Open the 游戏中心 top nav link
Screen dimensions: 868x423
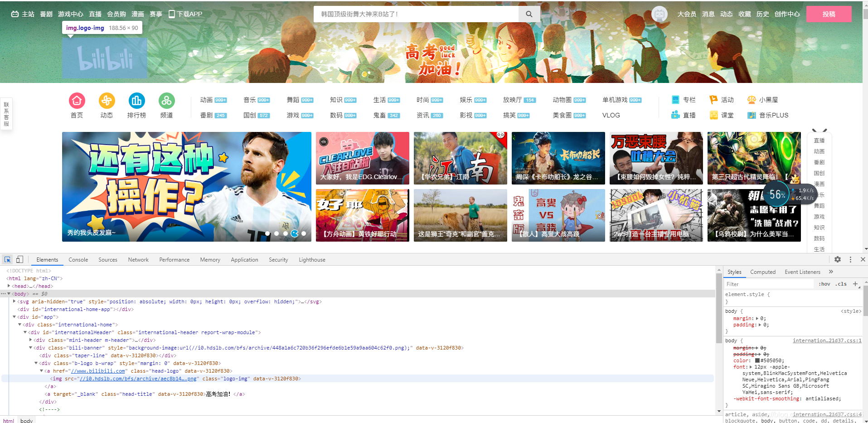[x=71, y=14]
